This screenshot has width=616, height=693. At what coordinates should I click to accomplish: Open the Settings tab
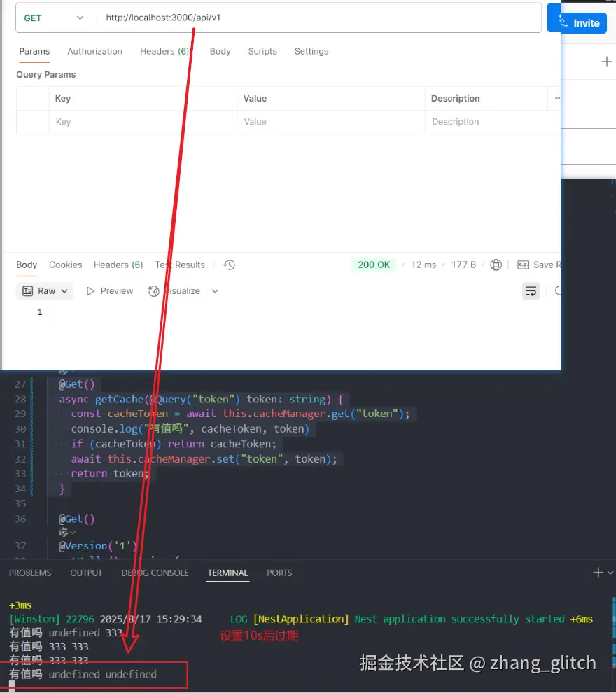coord(311,51)
